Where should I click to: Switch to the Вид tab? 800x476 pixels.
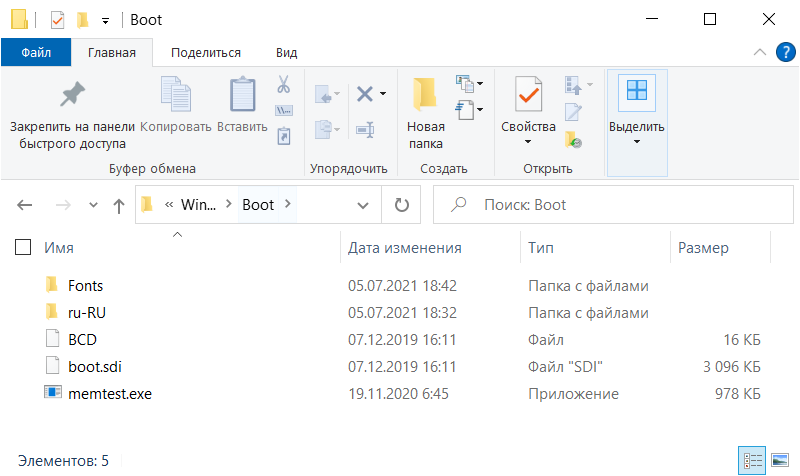[286, 53]
